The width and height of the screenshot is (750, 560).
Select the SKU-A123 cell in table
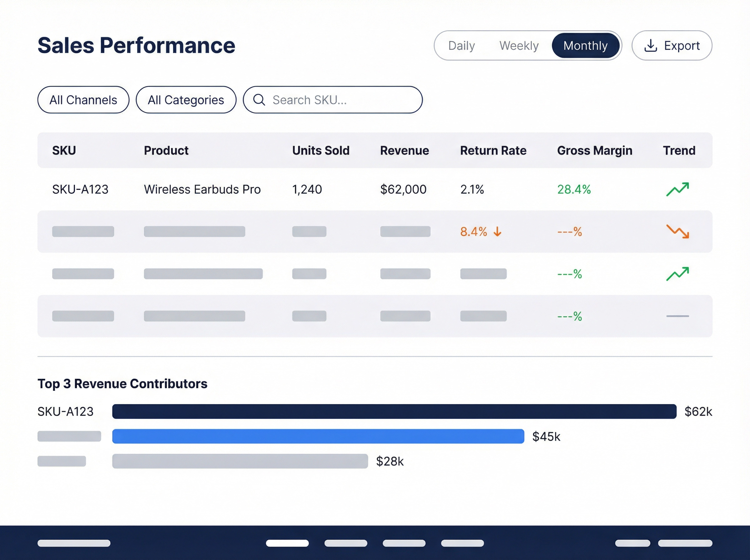coord(80,189)
